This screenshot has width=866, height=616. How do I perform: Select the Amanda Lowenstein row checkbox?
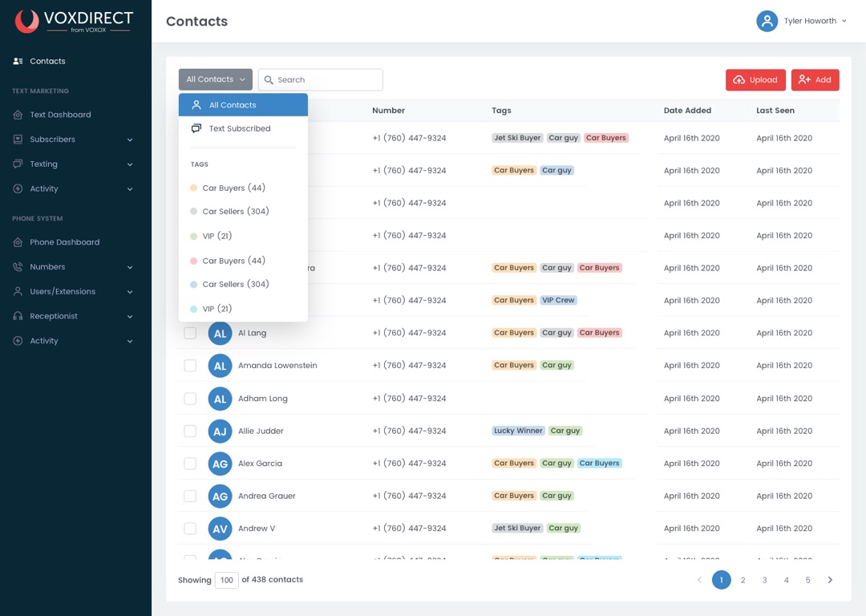[190, 366]
